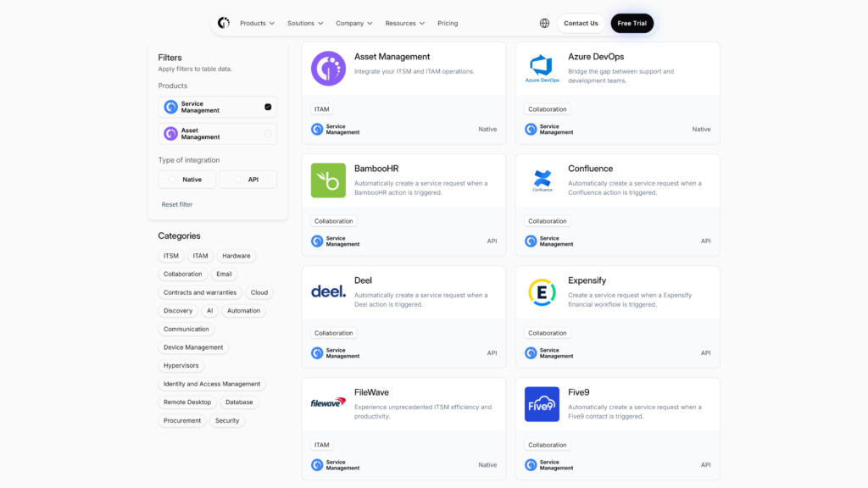Click Reset filter link

click(177, 204)
